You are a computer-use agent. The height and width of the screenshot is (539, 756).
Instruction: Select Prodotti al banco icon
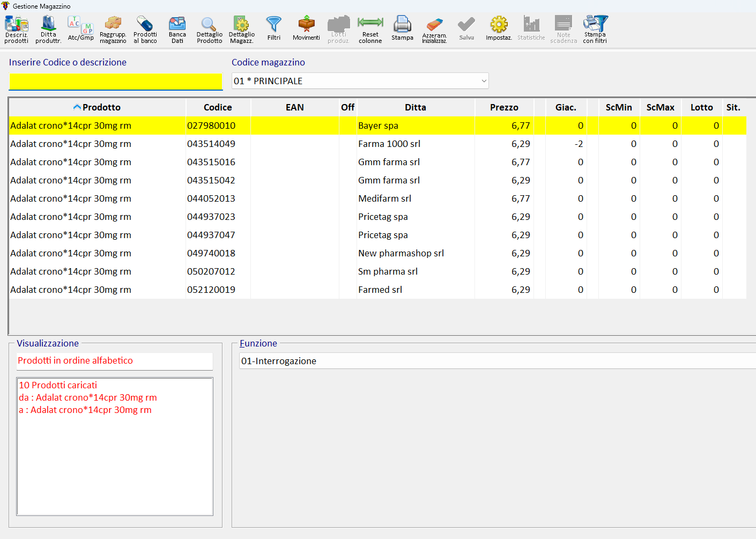[145, 29]
